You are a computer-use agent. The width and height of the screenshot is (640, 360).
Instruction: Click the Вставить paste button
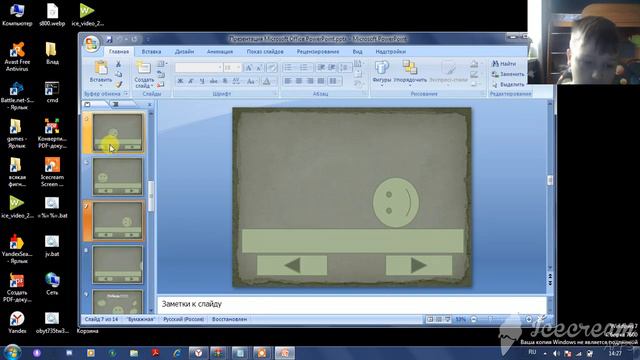(101, 72)
